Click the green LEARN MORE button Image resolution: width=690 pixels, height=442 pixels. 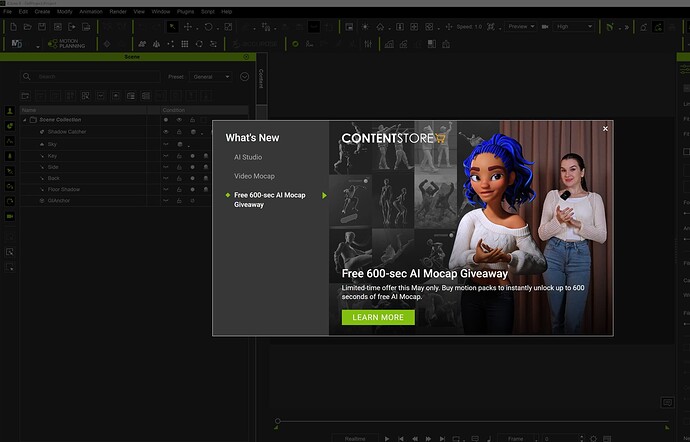(378, 317)
